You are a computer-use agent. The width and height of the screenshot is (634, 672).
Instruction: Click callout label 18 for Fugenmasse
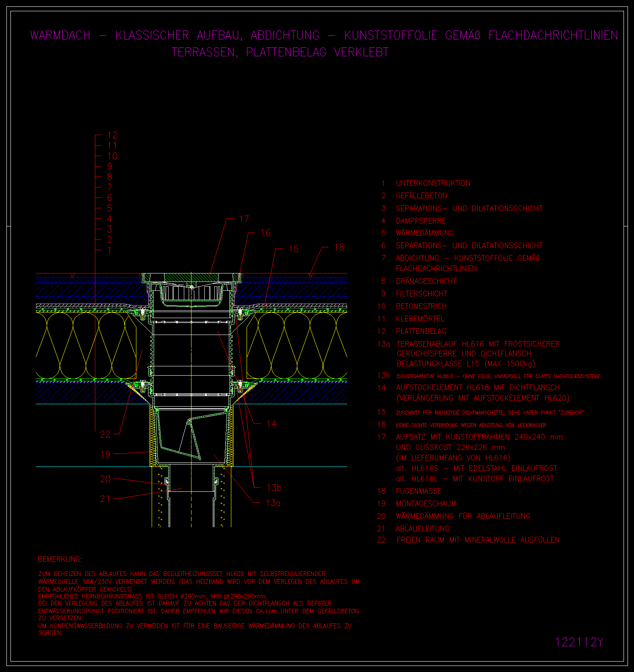point(339,247)
